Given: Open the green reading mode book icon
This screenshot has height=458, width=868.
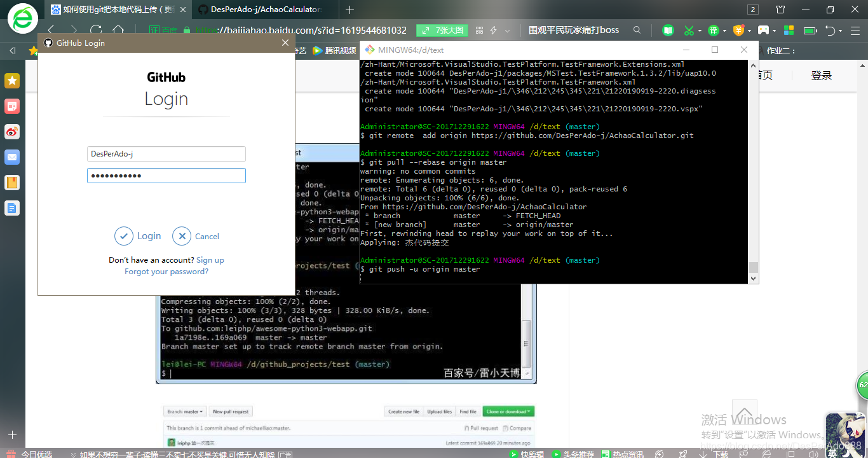Looking at the screenshot, I should click(668, 31).
